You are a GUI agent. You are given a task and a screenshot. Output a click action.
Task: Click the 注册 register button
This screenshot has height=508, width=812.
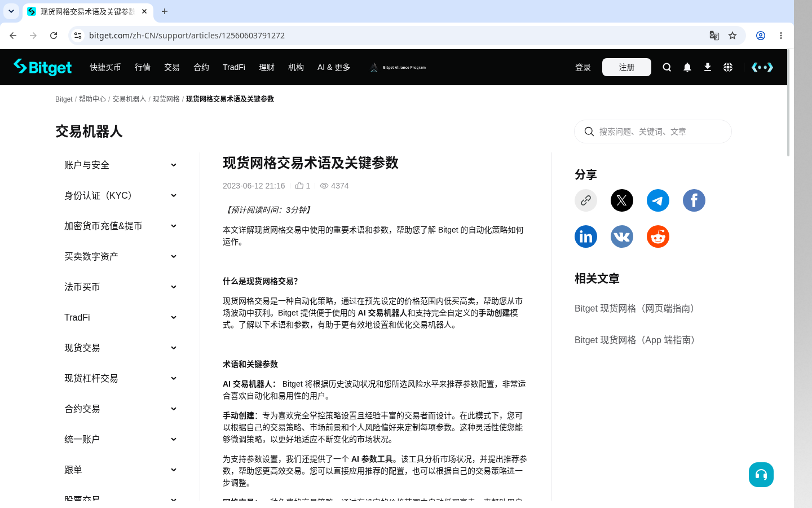[626, 67]
